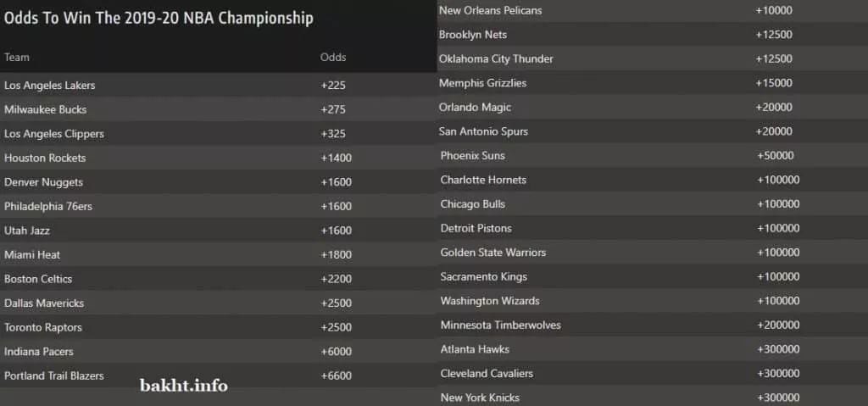Image resolution: width=868 pixels, height=406 pixels.
Task: Select the New York Knicks +300000 odds
Action: (x=778, y=398)
